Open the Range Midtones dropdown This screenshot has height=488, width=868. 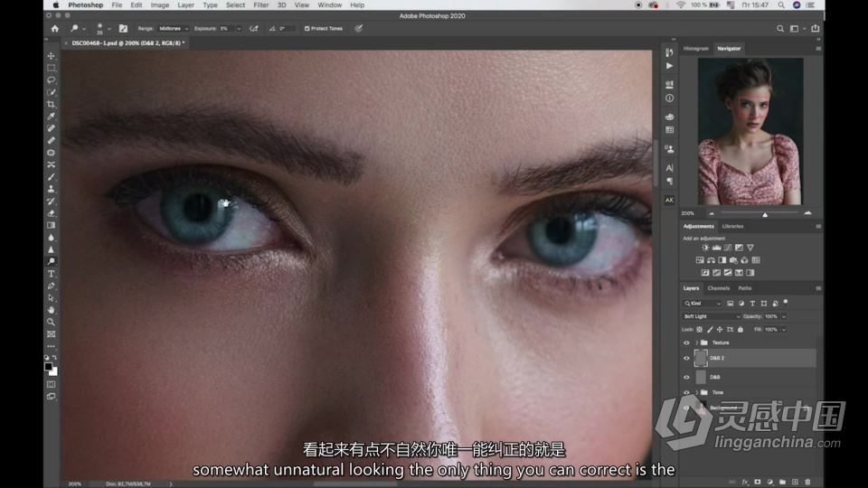tap(174, 28)
